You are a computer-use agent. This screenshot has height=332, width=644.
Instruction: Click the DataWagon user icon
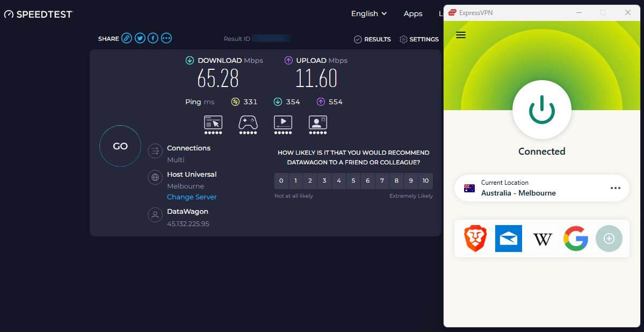click(x=155, y=214)
